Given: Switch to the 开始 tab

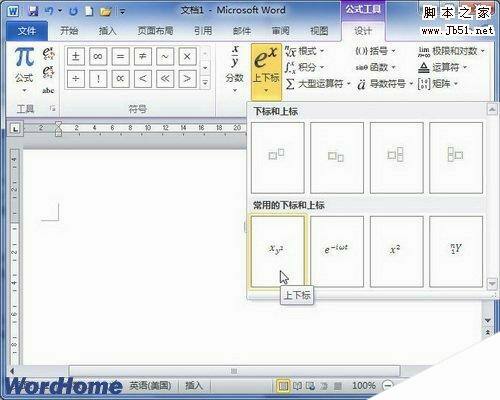Looking at the screenshot, I should (x=69, y=31).
